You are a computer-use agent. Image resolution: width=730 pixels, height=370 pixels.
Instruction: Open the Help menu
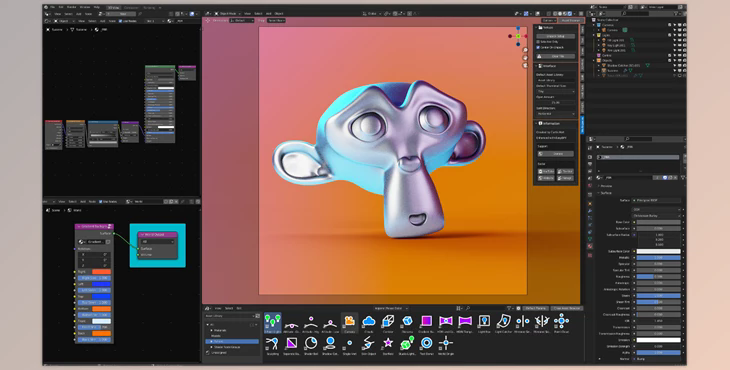click(x=97, y=7)
